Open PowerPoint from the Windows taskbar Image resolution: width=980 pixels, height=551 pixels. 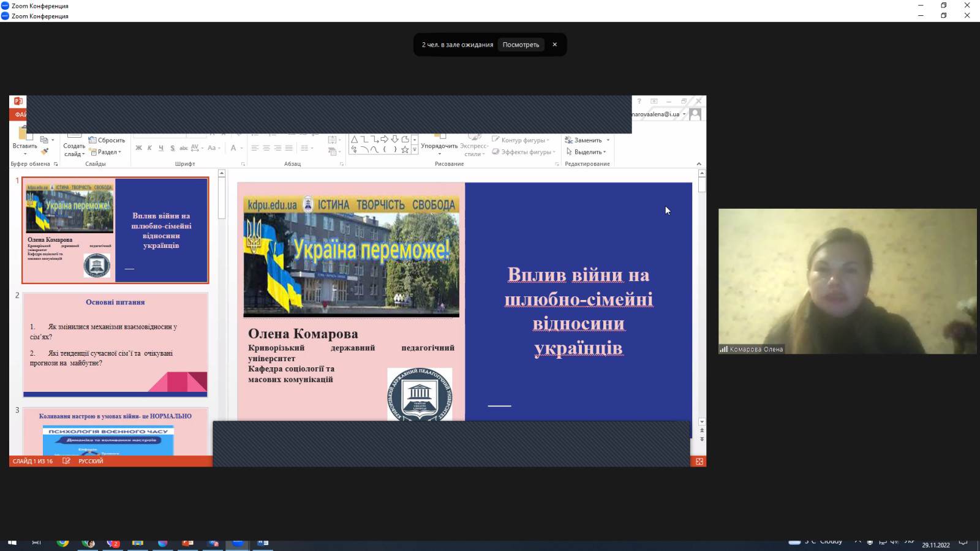coord(187,543)
